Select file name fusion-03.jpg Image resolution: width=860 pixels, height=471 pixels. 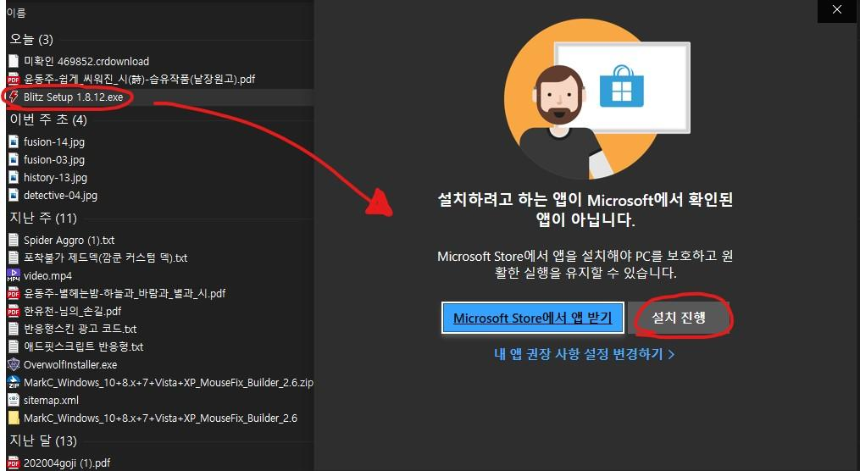(x=54, y=160)
